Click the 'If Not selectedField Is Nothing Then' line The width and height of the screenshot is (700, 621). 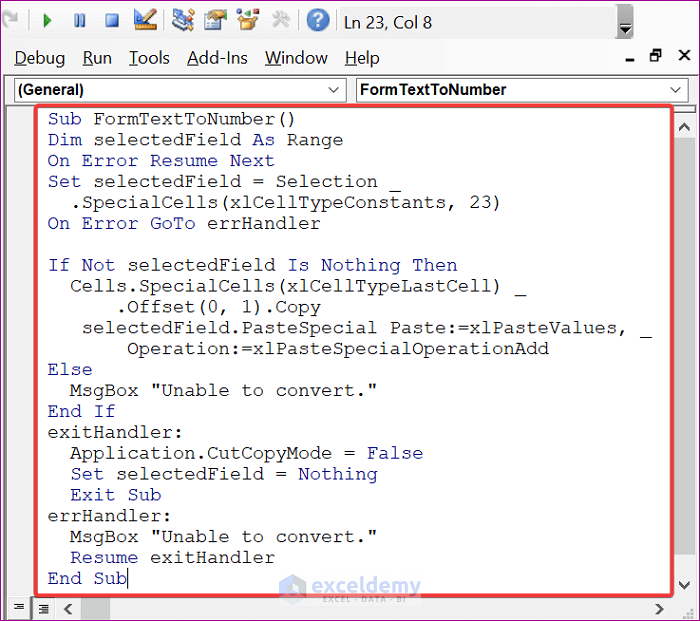tap(252, 265)
